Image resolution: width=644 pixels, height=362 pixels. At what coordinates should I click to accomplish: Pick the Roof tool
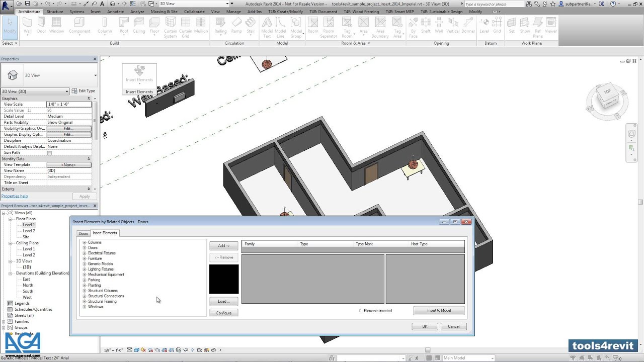coord(124,25)
